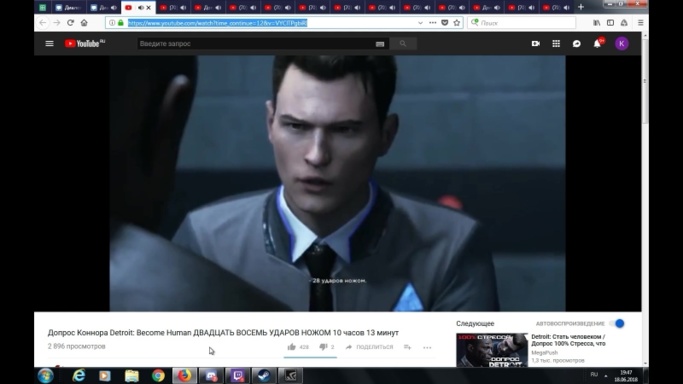Expand the address bar history dropdown
Image resolution: width=683 pixels, height=384 pixels.
[x=420, y=23]
